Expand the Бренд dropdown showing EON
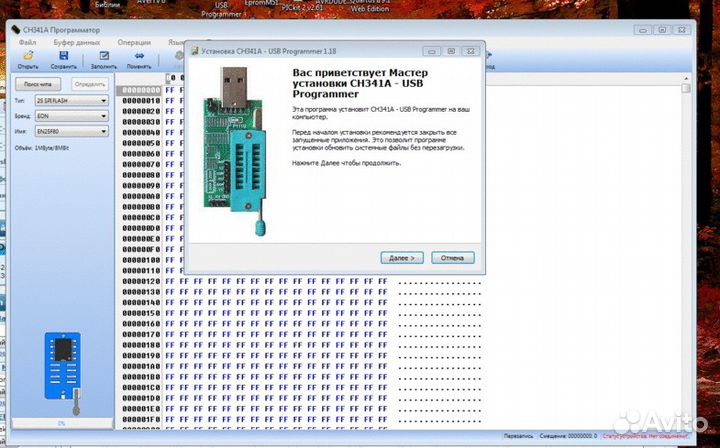The image size is (720, 448). click(72, 116)
